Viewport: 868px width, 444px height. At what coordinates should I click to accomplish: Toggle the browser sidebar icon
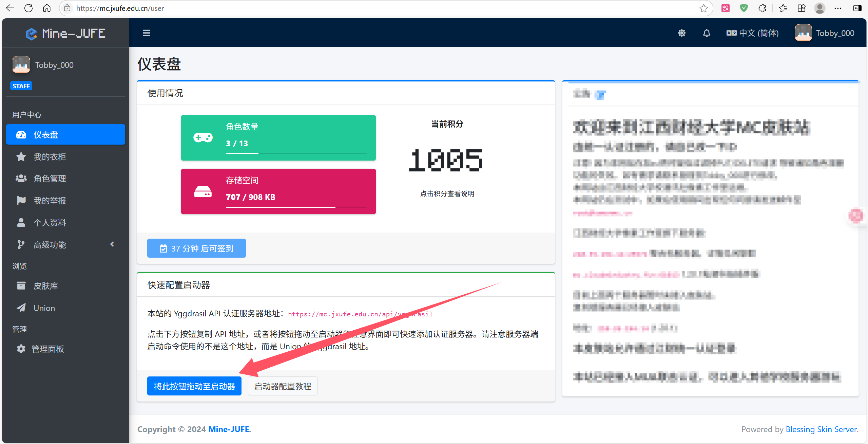point(857,8)
